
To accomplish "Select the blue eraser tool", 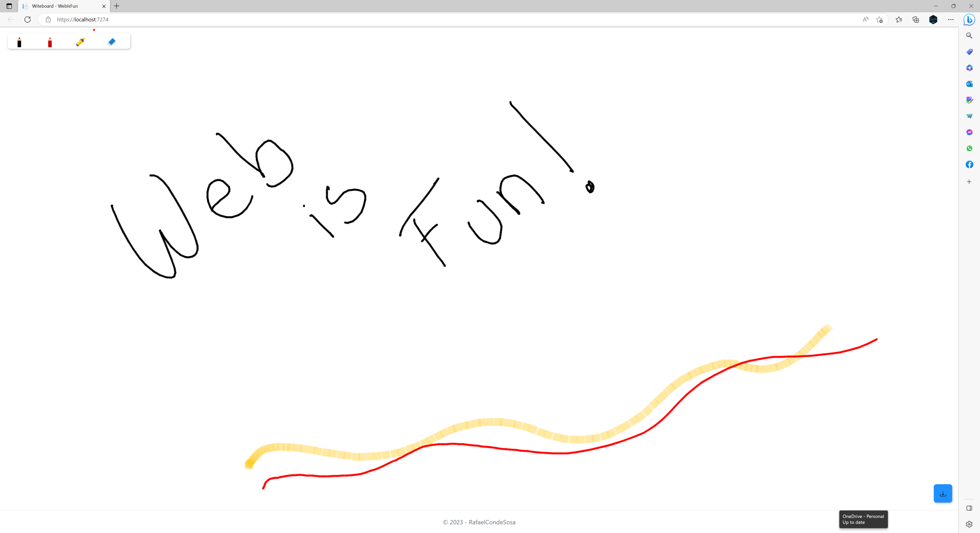I will click(112, 42).
